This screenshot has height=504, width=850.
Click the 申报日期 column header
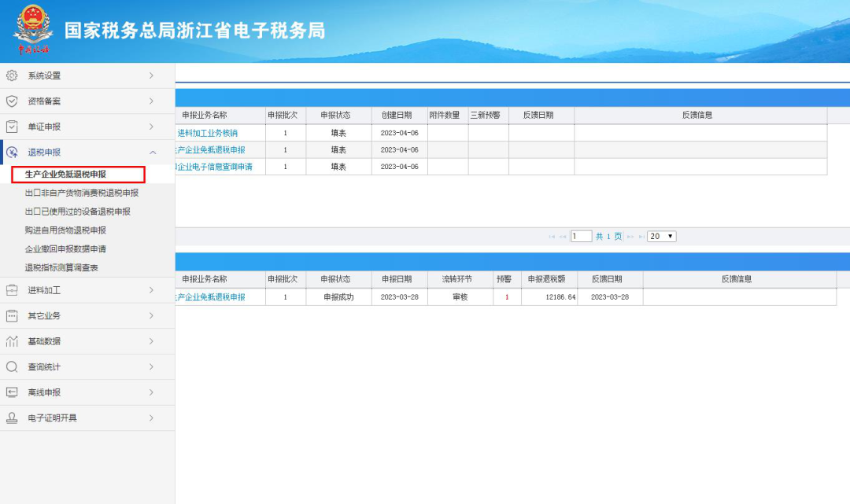pyautogui.click(x=397, y=279)
